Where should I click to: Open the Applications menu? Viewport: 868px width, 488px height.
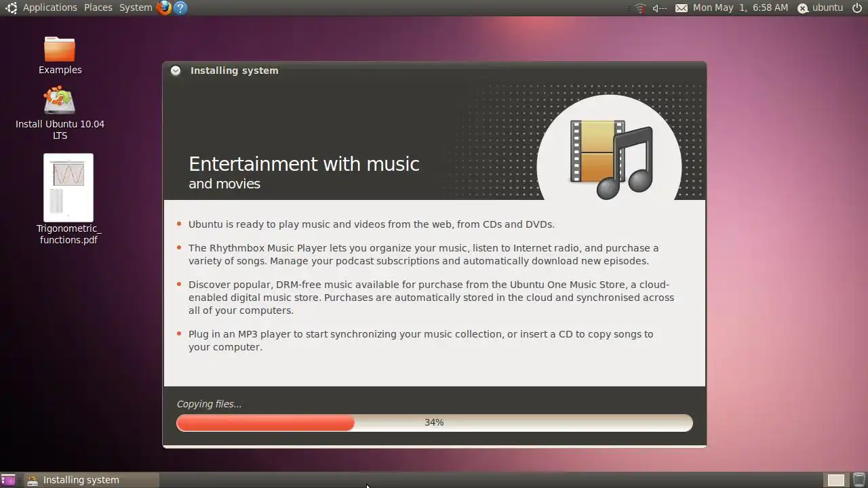coord(50,7)
